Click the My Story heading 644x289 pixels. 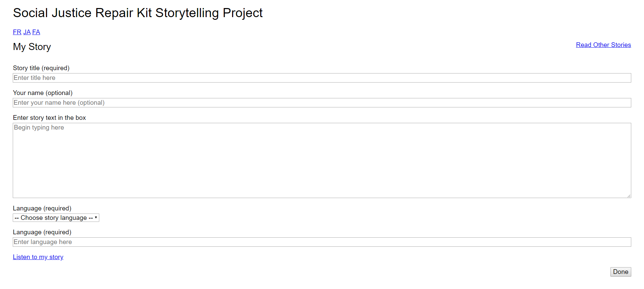pos(32,47)
